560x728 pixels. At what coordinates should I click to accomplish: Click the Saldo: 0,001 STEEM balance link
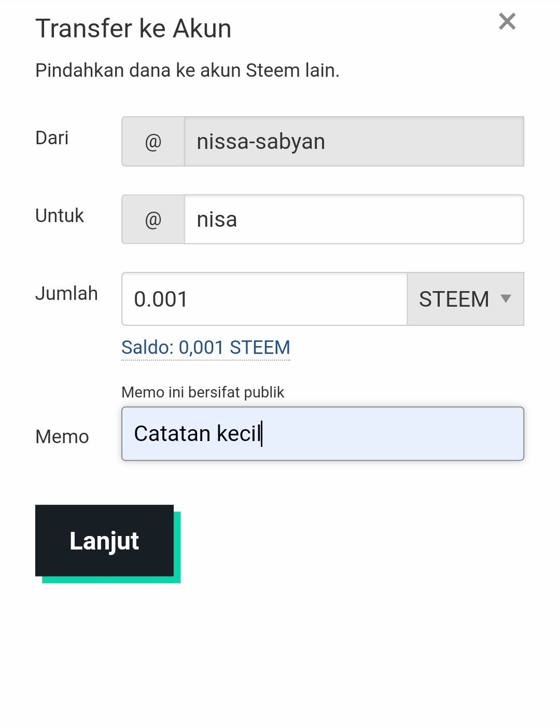(x=206, y=348)
